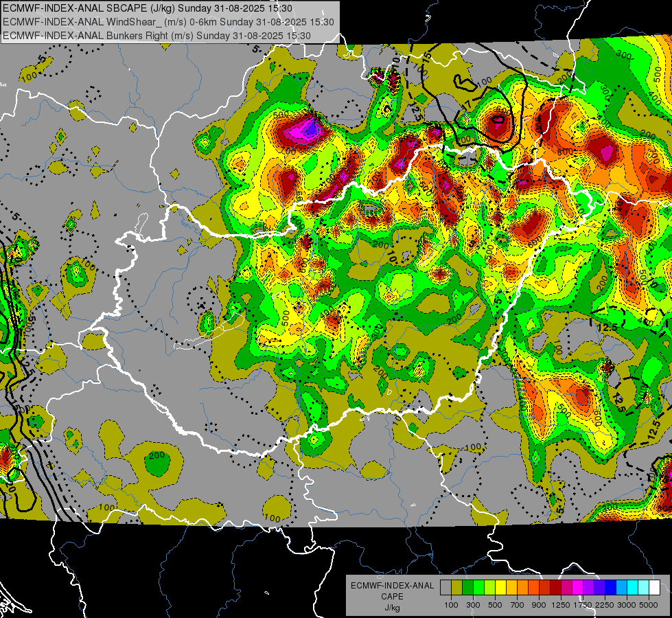Select the indigo legend swatch
Viewport: 672px width, 618px height.
(x=599, y=588)
